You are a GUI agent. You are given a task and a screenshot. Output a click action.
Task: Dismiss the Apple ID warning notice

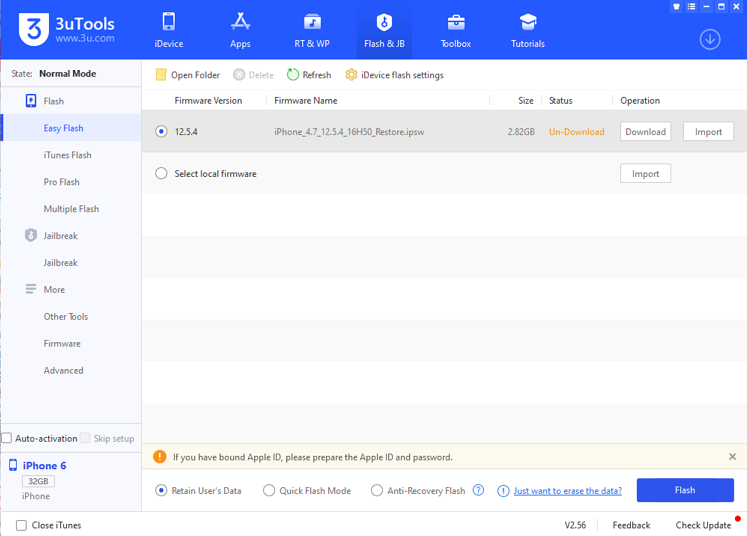coord(732,456)
